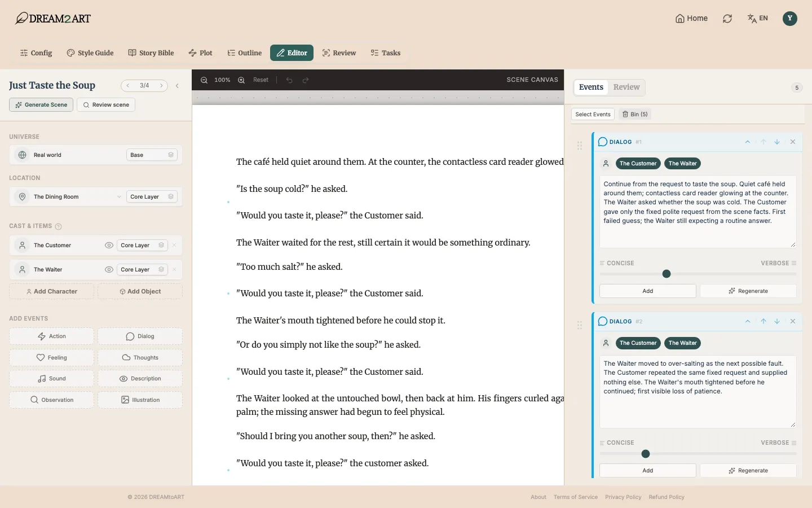
Task: Move Dialog #1 event down
Action: coord(777,142)
